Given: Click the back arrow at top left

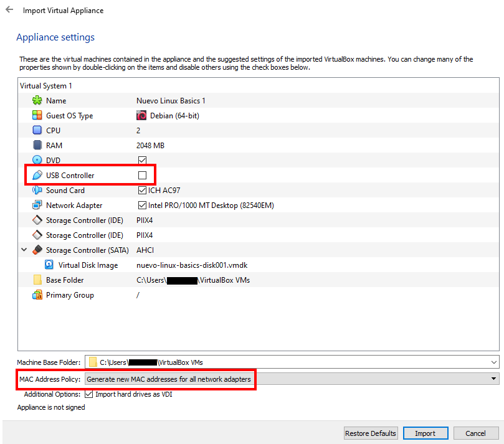Looking at the screenshot, I should [x=9, y=9].
